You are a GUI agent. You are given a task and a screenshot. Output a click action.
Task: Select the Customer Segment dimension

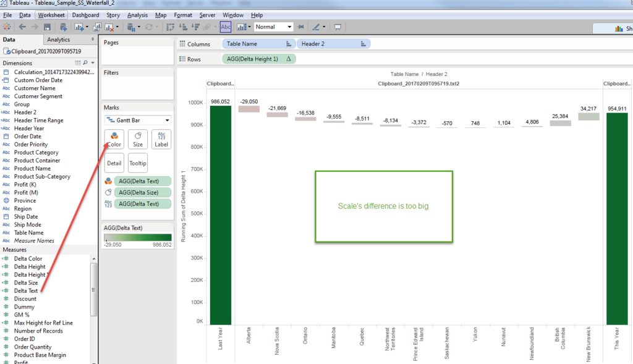38,96
